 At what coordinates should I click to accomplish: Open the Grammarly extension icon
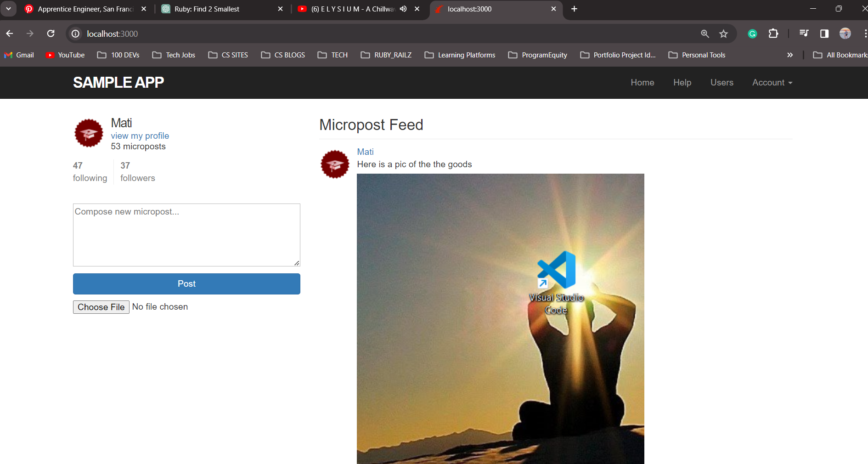pos(752,34)
